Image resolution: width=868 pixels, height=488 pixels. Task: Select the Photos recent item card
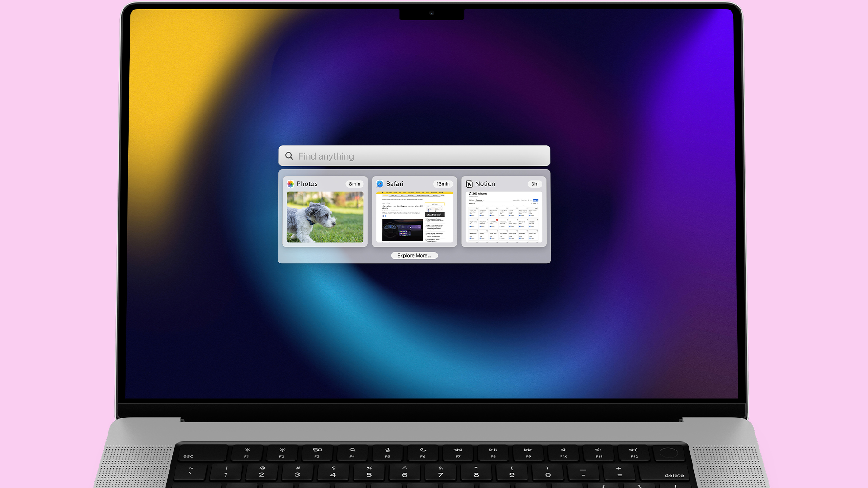(325, 211)
